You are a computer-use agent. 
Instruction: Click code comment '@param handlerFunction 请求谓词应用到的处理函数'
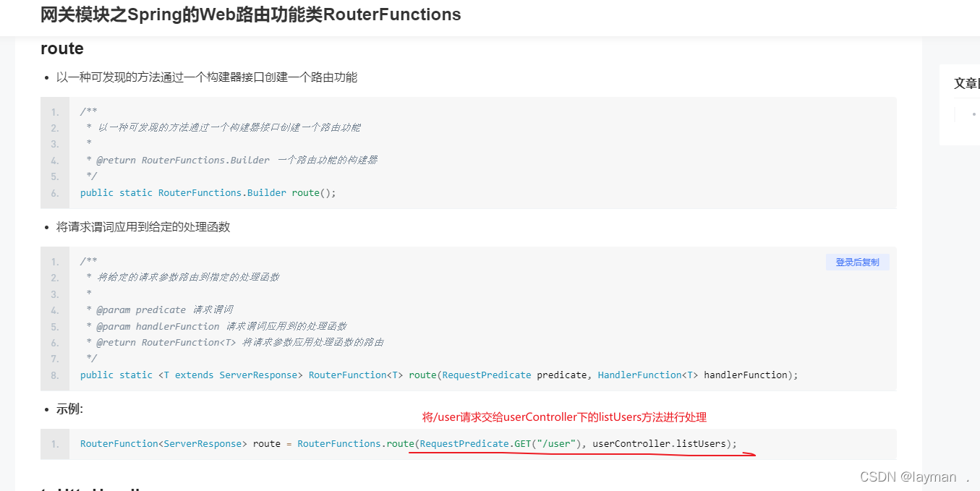coord(221,326)
